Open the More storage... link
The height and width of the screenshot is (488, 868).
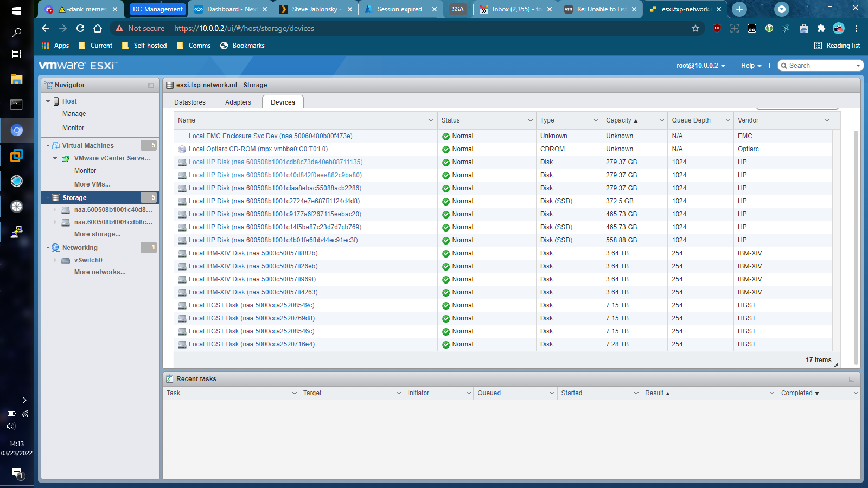(97, 234)
